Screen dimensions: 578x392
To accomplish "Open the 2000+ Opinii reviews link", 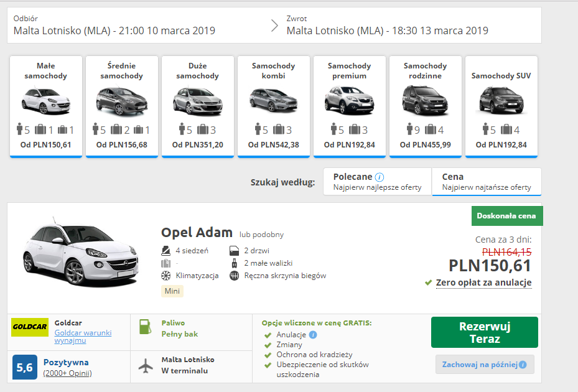I will pos(67,373).
